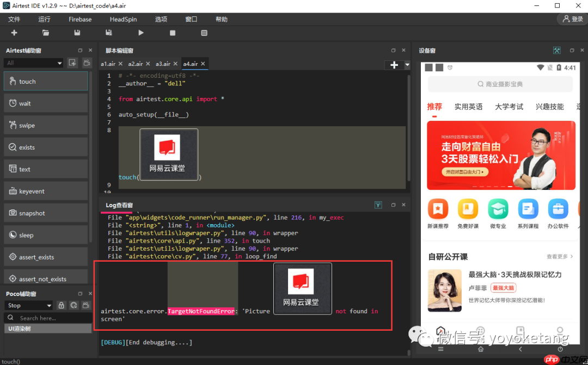This screenshot has height=365, width=588.
Task: Click the stop script icon in toolbar
Action: [x=172, y=33]
